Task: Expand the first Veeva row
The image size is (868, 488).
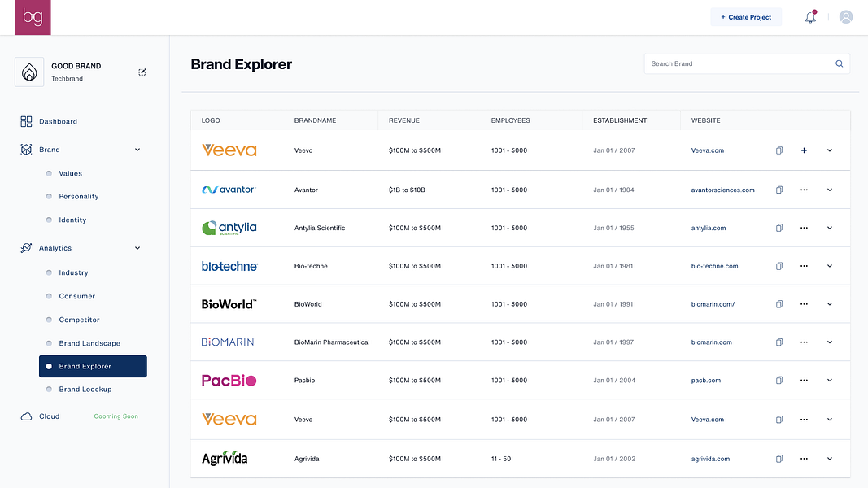Action: pos(829,150)
